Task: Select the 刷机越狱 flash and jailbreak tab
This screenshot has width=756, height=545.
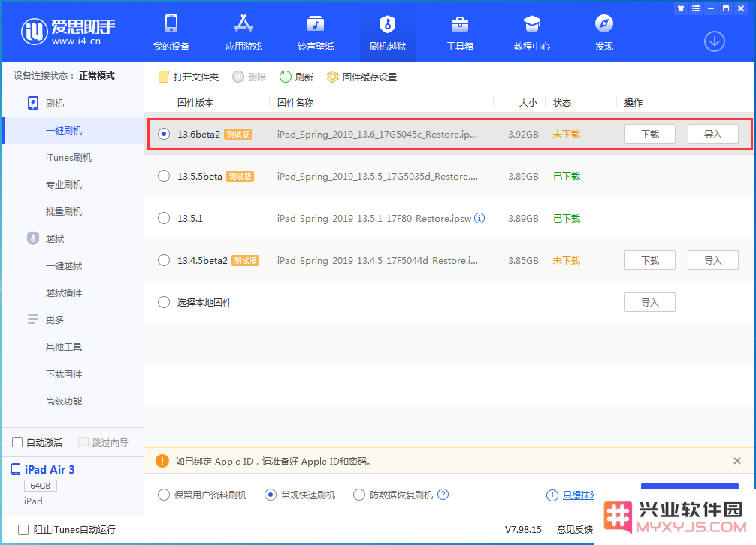Action: coord(388,32)
